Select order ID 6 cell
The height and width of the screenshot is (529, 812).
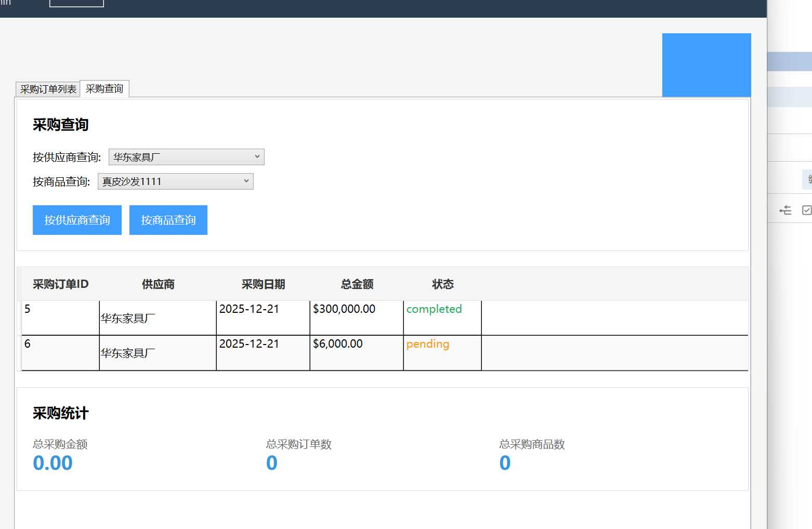[x=60, y=353]
